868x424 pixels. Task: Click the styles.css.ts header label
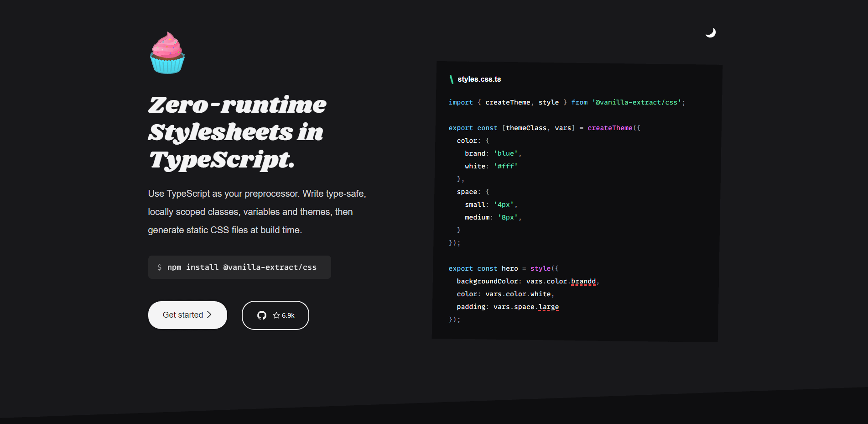point(479,79)
